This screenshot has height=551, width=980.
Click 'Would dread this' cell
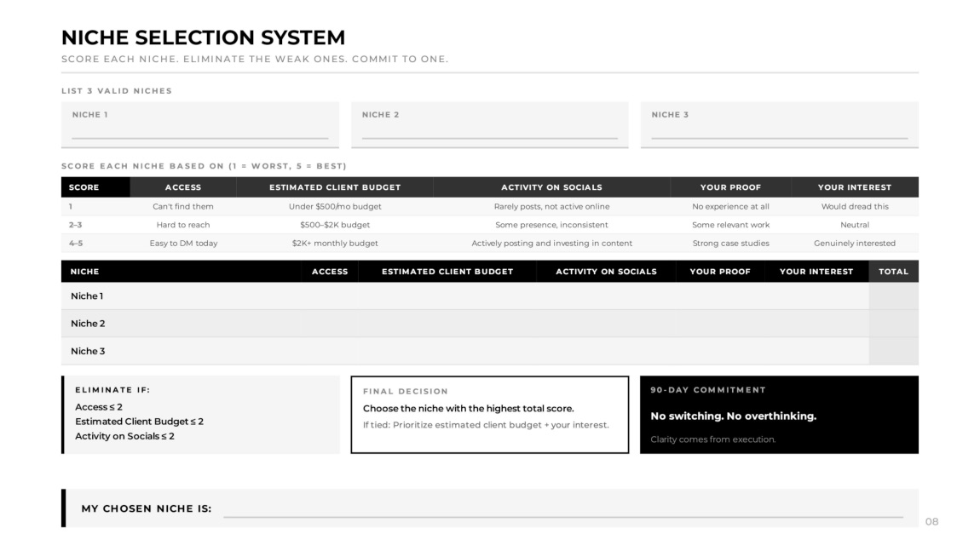(x=855, y=206)
